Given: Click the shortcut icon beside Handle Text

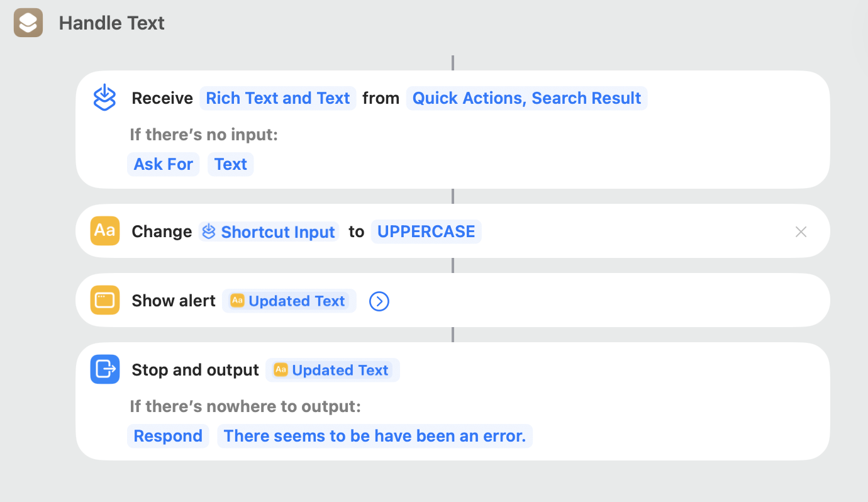Looking at the screenshot, I should pyautogui.click(x=28, y=23).
